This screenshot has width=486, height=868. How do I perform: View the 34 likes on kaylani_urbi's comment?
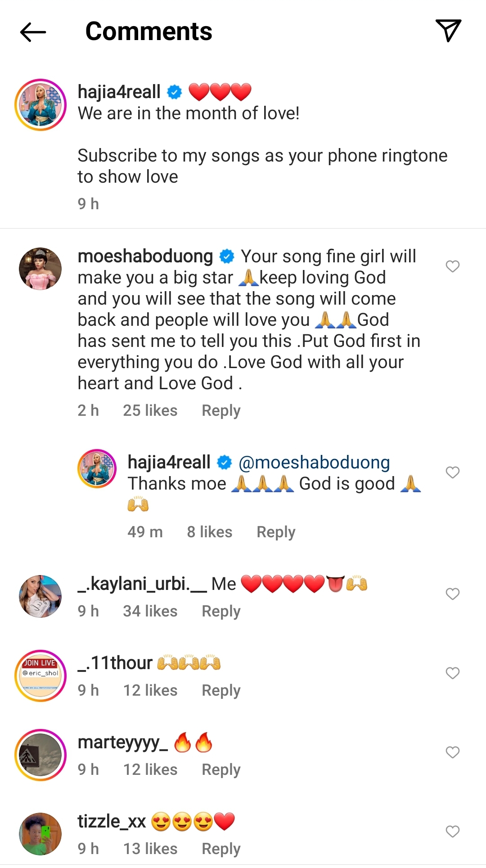pos(150,611)
